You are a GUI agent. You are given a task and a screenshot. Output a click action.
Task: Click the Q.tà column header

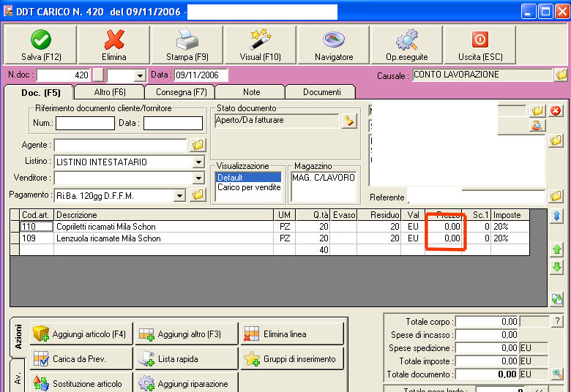point(313,215)
